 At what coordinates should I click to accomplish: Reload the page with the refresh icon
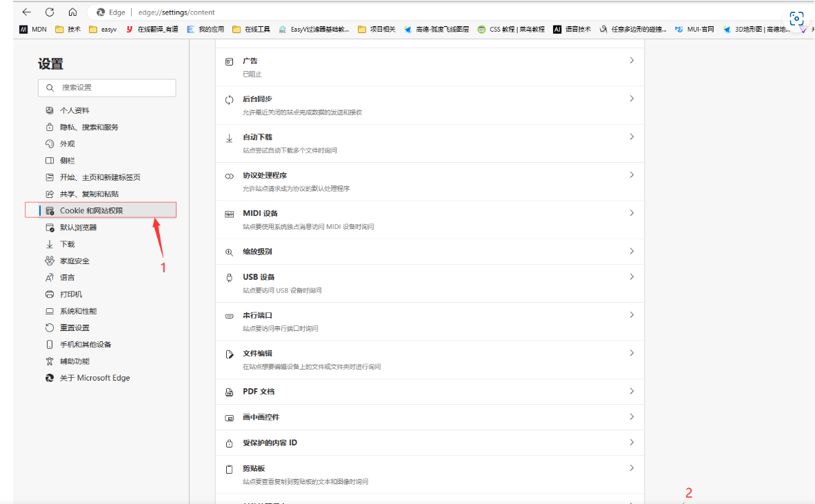coord(50,12)
